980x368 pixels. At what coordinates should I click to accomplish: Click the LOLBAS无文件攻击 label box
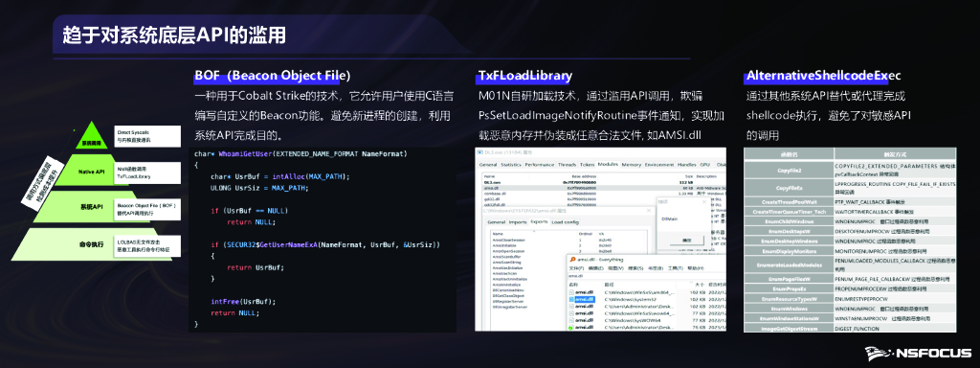tap(147, 246)
